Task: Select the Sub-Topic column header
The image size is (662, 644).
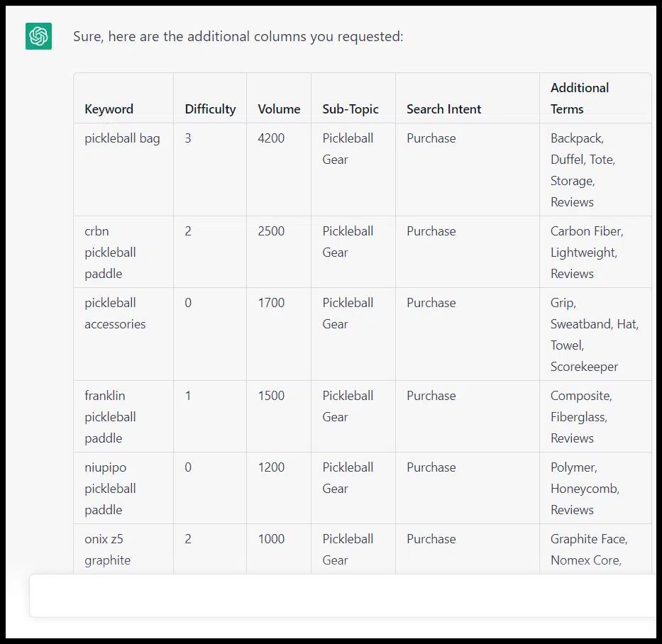Action: click(351, 109)
